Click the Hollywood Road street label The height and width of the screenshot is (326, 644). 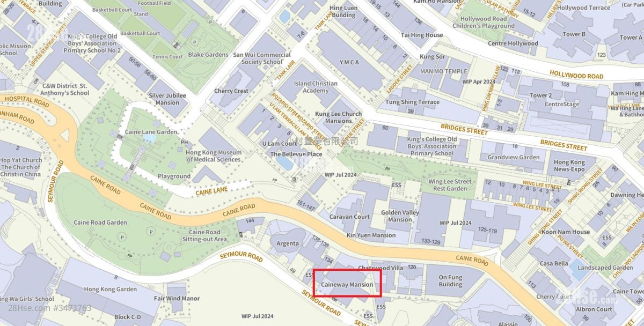click(x=576, y=76)
